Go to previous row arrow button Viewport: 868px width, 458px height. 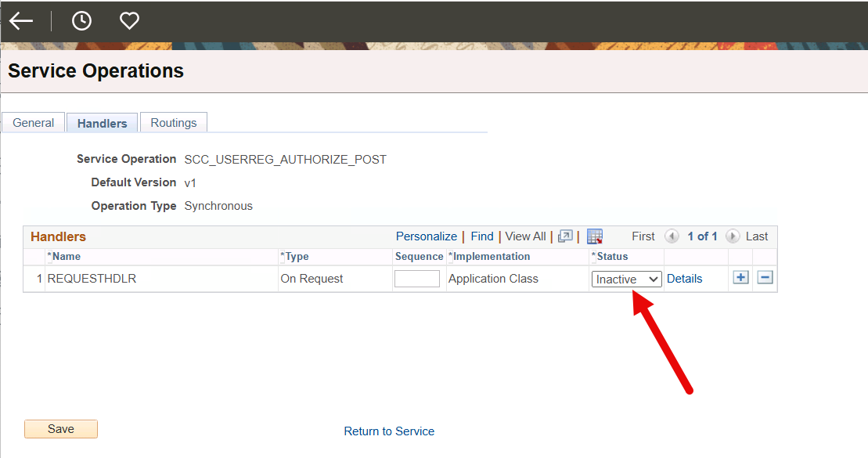[x=672, y=236]
